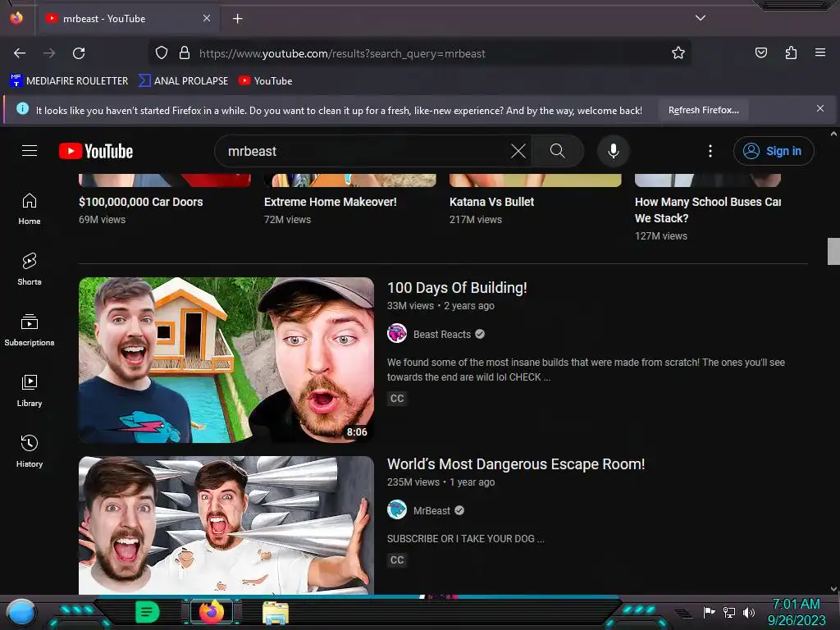Open the Beast Reacts channel avatar
The height and width of the screenshot is (630, 840).
(x=397, y=333)
